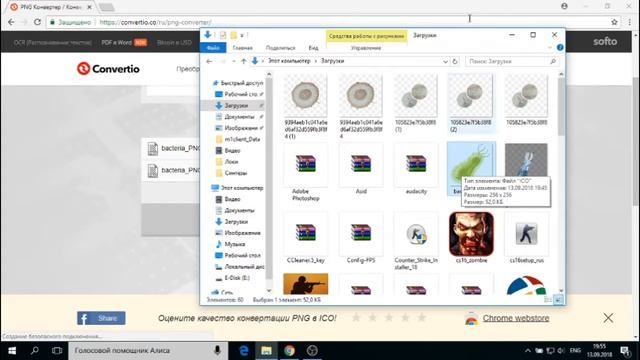640x360 pixels.
Task: Open the Chrome webstore link
Action: (516, 318)
